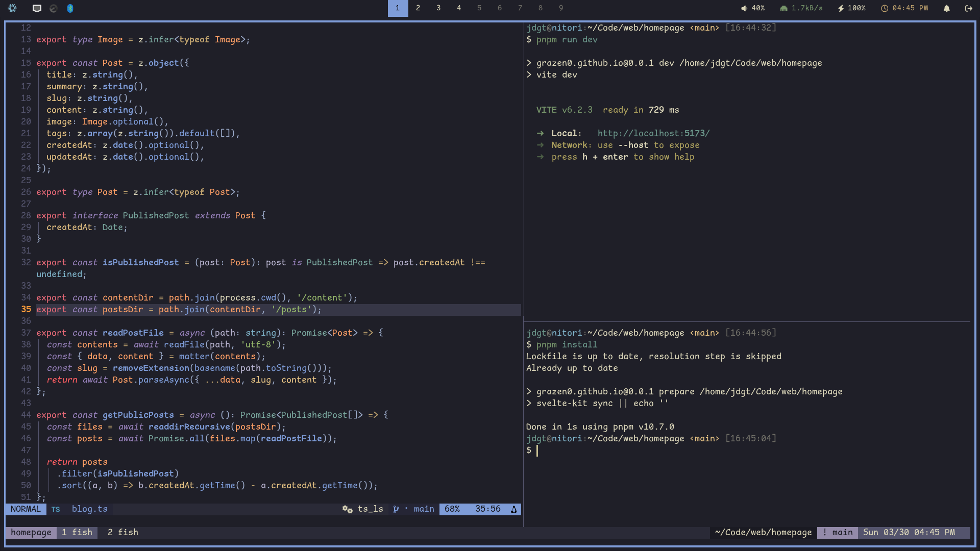Click the 1.7kB/s network rate text
This screenshot has height=551, width=980.
[x=807, y=8]
